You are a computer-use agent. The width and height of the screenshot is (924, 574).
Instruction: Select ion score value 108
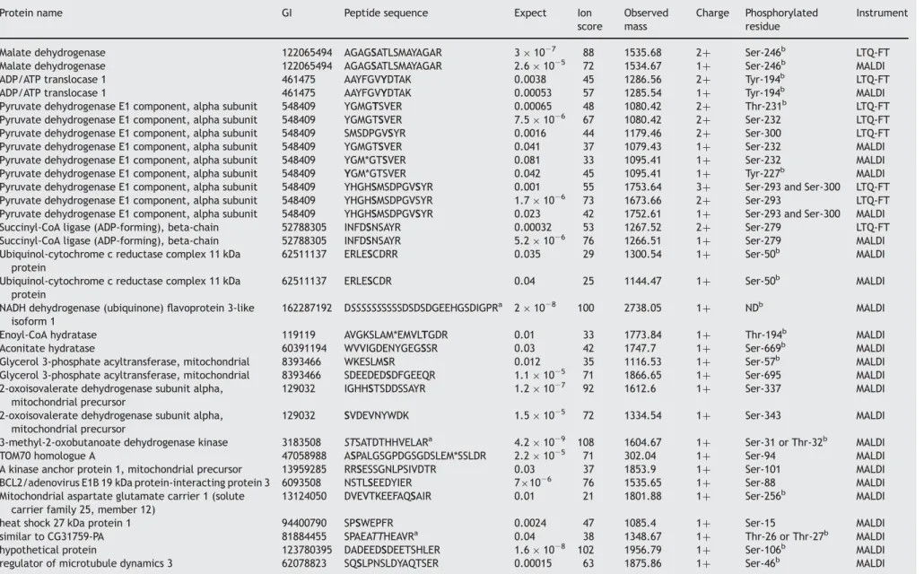pos(586,442)
